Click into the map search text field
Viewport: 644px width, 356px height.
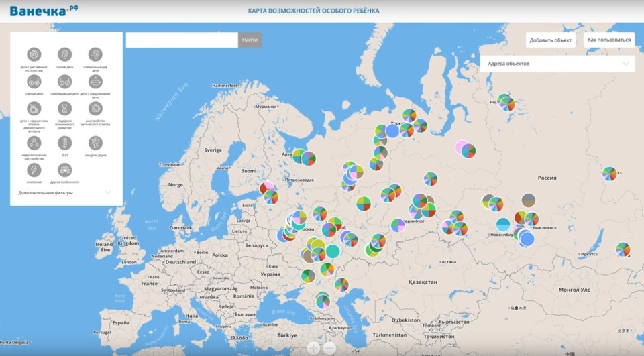point(181,40)
